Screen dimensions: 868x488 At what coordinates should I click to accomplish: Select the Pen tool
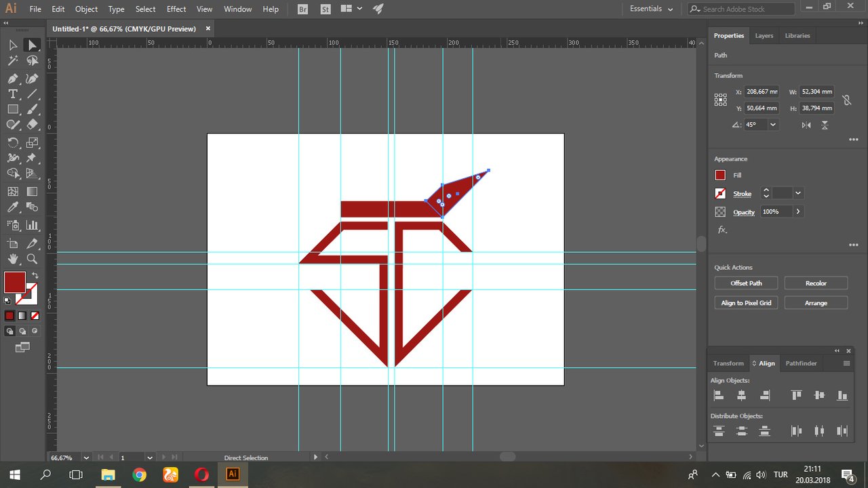coord(13,79)
